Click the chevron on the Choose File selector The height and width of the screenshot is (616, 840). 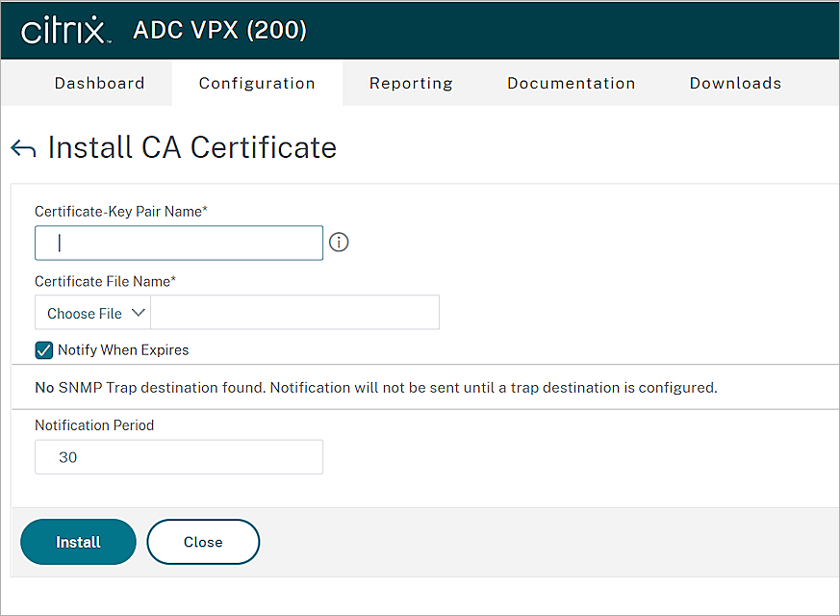(x=138, y=312)
